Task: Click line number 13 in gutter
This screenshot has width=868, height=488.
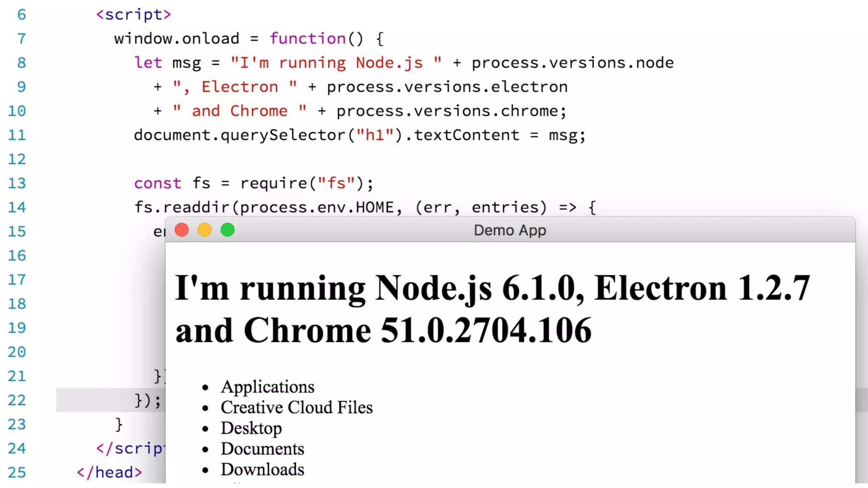Action: point(17,183)
